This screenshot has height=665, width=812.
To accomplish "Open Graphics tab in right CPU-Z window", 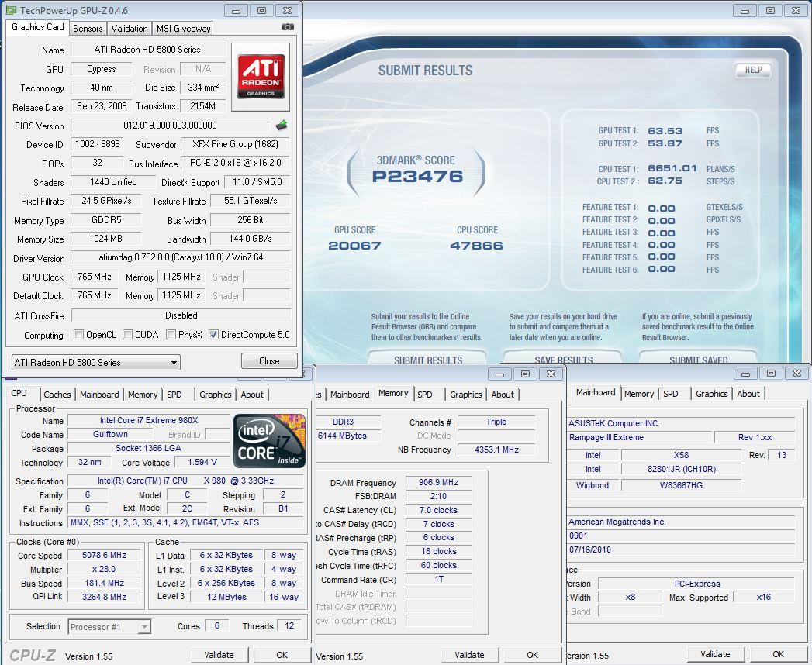I will (x=712, y=394).
